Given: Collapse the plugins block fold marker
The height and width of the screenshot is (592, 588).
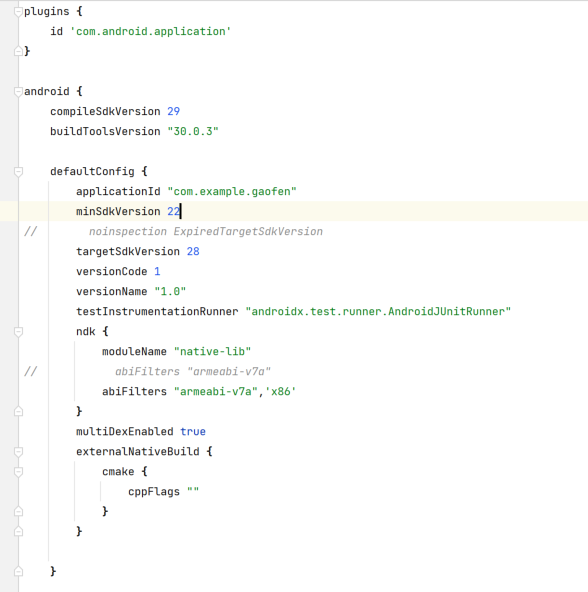Looking at the screenshot, I should pyautogui.click(x=18, y=12).
